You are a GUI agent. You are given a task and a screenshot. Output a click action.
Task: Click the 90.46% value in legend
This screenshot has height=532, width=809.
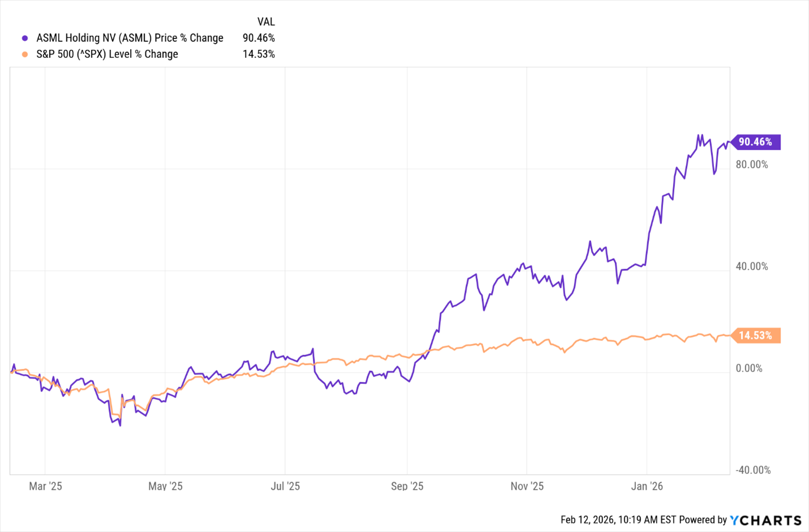click(259, 38)
